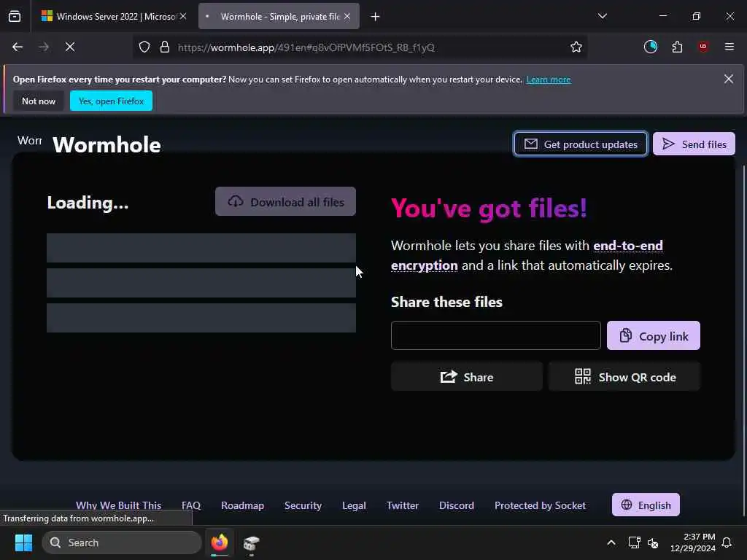
Task: Open the notifications bell icon
Action: (x=727, y=542)
